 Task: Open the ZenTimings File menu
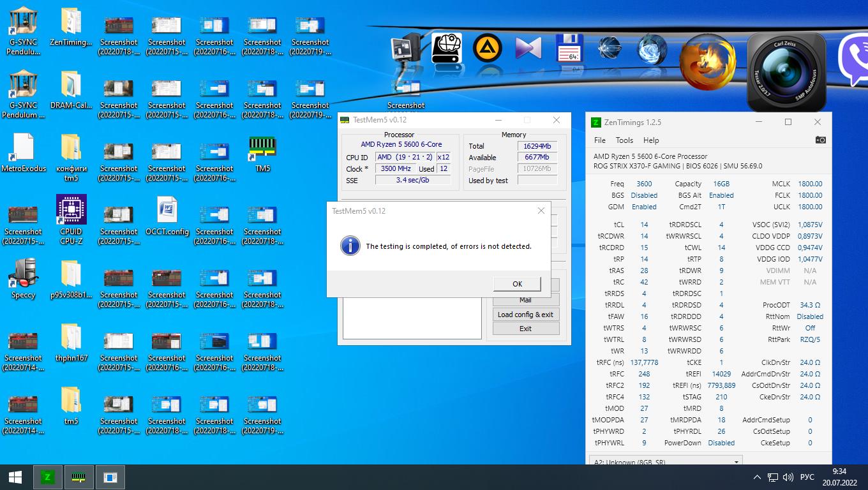(x=600, y=140)
